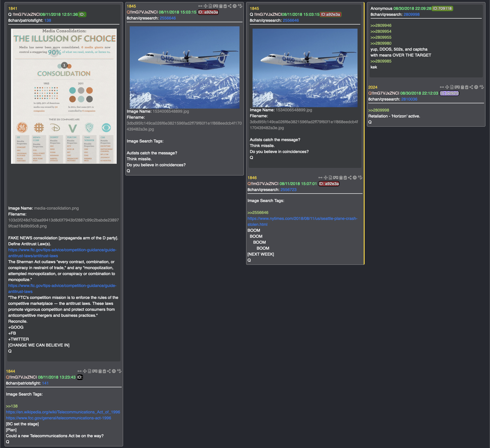Click share icon on post 1844
Viewport: 490px width, 448px height.
click(109, 371)
